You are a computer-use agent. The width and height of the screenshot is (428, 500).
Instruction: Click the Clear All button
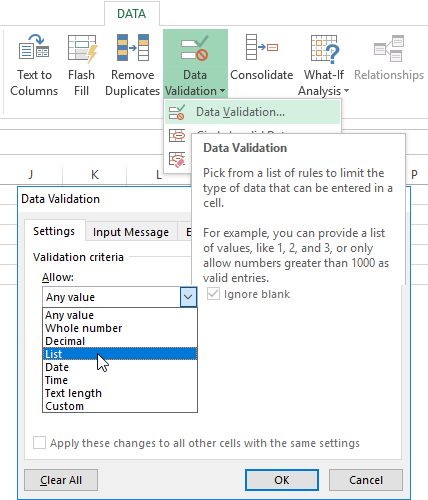click(x=61, y=480)
